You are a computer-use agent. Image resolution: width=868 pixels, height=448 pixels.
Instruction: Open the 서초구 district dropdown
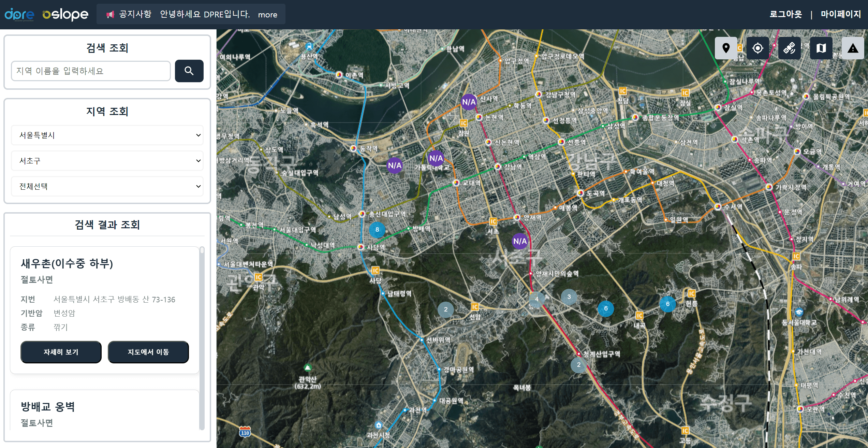coord(107,161)
